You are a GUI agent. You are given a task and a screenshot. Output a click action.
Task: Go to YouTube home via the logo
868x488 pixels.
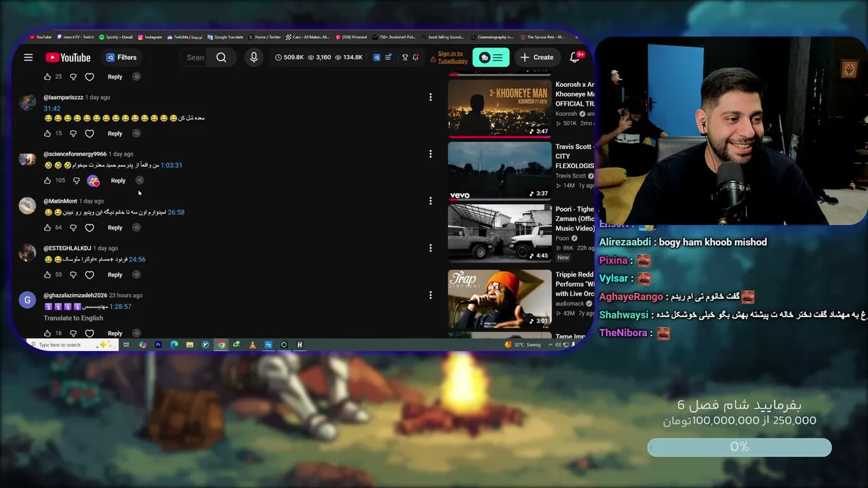pyautogui.click(x=68, y=58)
